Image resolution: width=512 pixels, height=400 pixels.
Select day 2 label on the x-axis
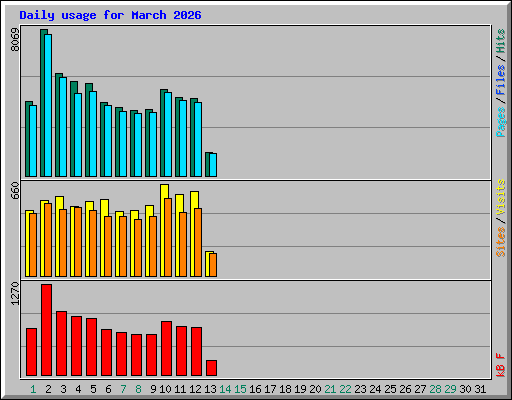click(48, 389)
